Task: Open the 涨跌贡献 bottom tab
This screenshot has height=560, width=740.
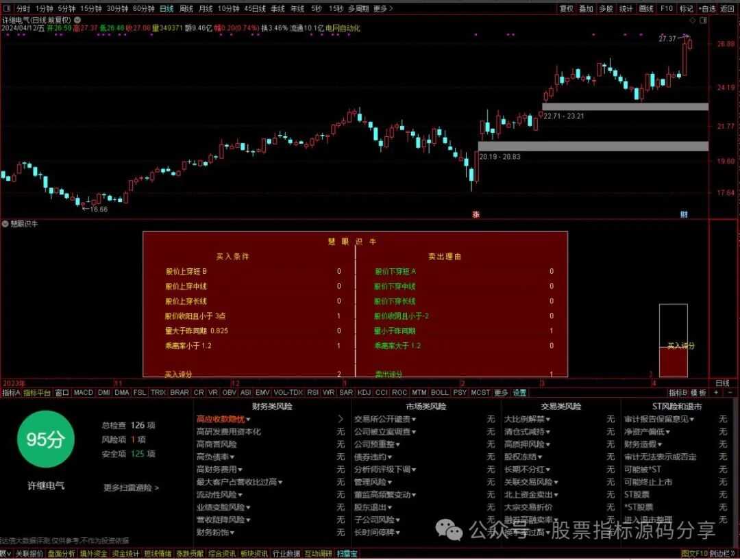Action: coord(190,553)
